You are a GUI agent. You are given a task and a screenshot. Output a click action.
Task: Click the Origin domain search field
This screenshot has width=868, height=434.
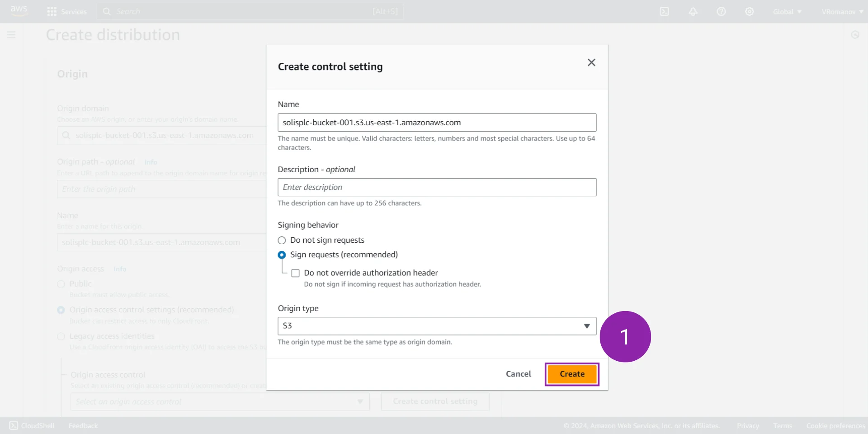click(161, 135)
